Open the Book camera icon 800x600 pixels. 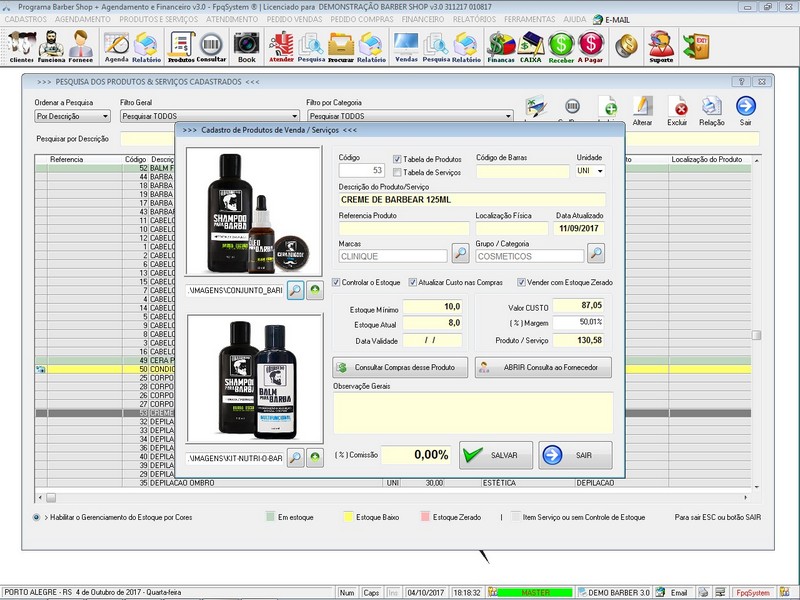tap(246, 47)
